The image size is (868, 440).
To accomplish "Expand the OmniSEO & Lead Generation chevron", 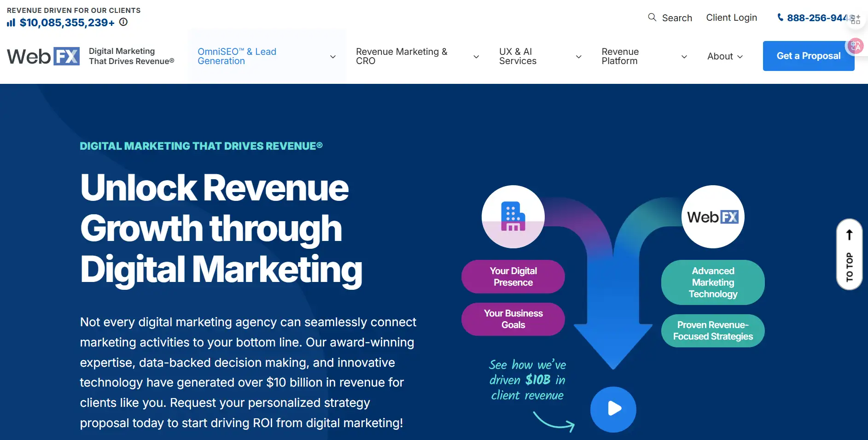I will (x=333, y=57).
